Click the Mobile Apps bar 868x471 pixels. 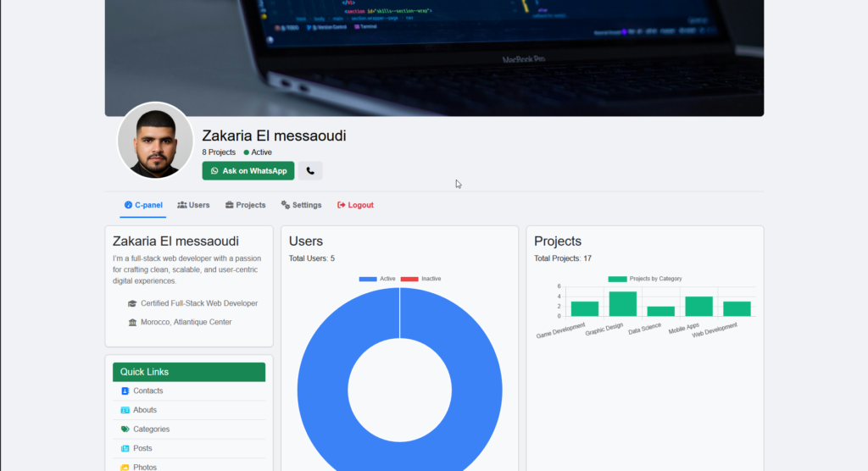(x=698, y=307)
